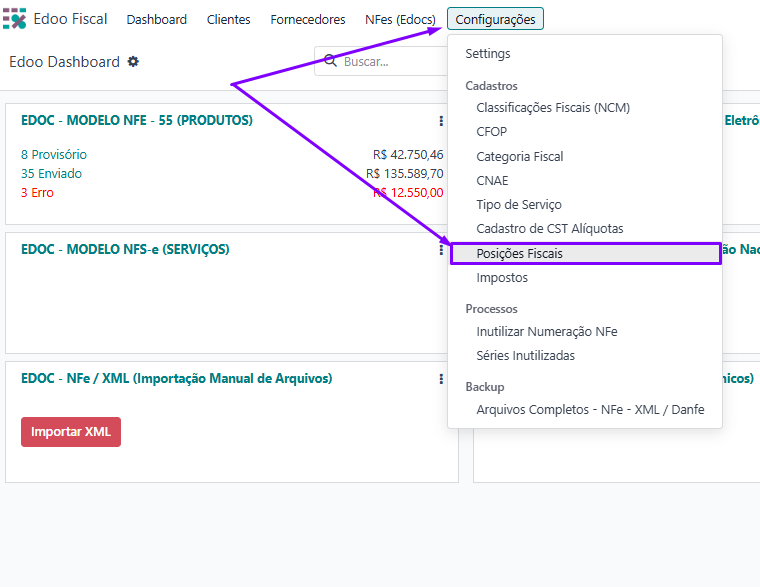Click the Cadastros section header
Screen dimensions: 760x587
[491, 86]
